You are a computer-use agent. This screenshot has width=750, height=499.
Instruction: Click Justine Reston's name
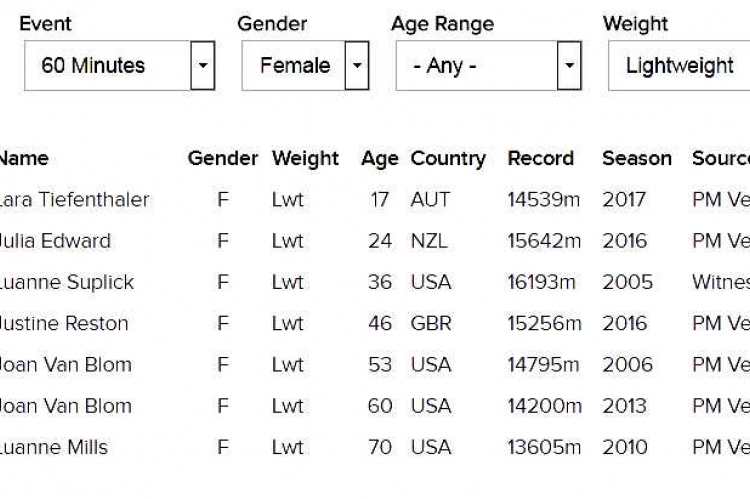[x=62, y=323]
